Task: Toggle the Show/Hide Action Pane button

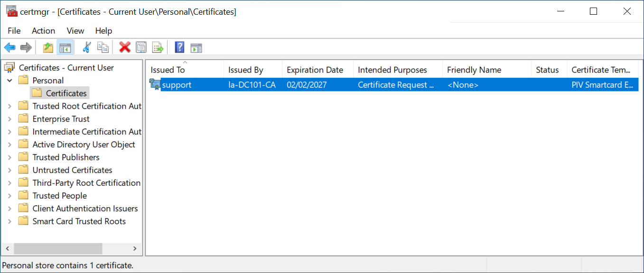Action: [x=196, y=47]
